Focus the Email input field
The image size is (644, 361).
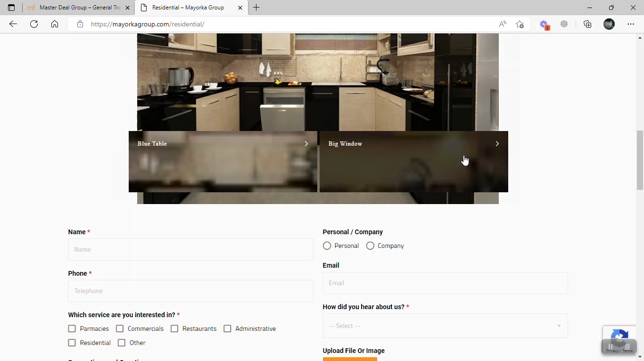pyautogui.click(x=445, y=283)
